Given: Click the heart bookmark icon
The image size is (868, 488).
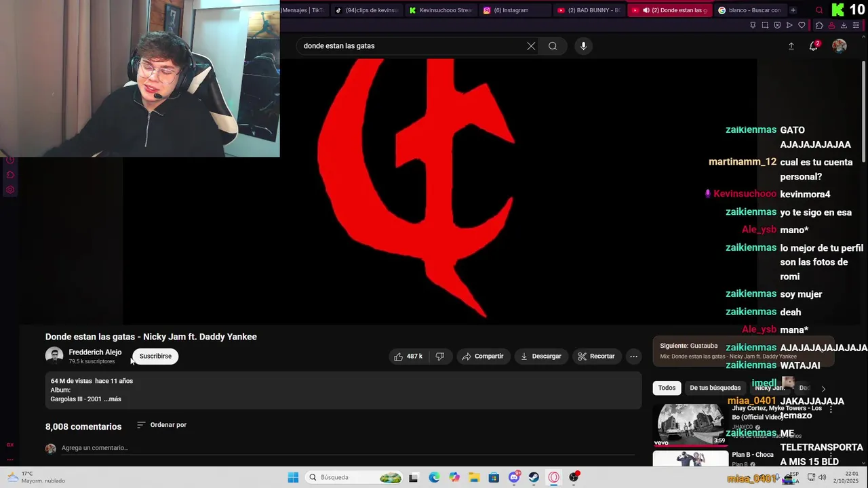Looking at the screenshot, I should 802,26.
